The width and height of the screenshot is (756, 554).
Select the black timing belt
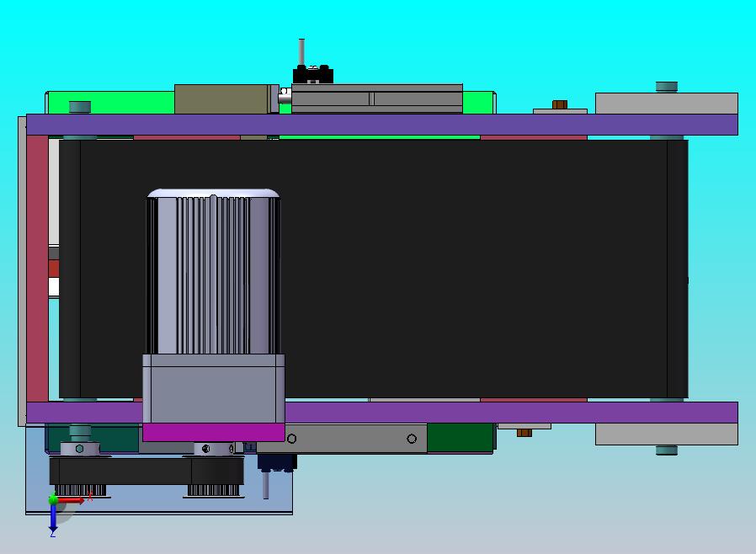[x=146, y=471]
